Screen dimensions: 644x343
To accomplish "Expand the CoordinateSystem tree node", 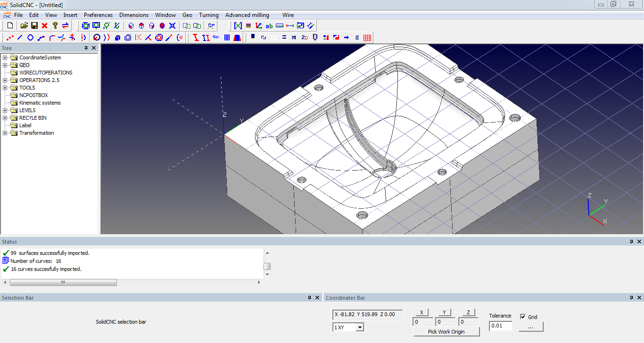I will click(5, 57).
